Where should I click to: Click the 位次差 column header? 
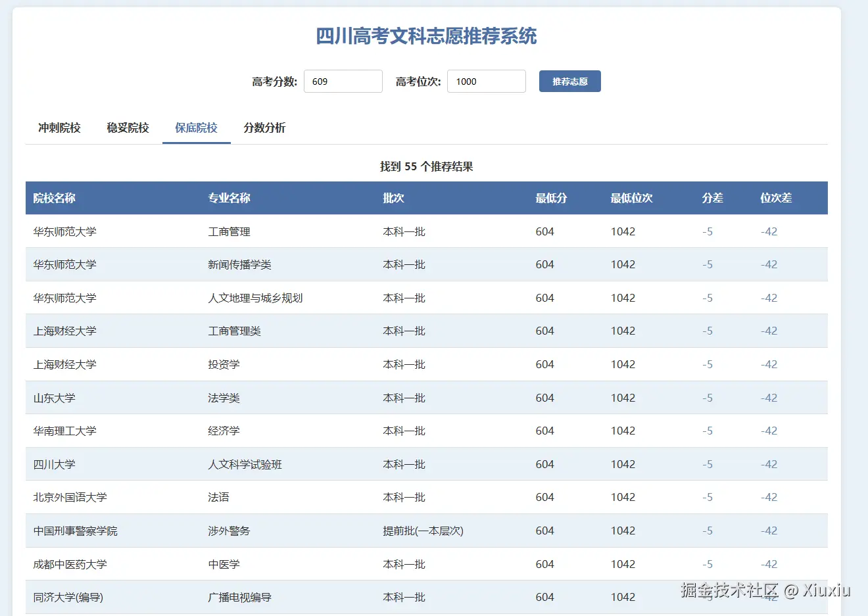point(777,198)
